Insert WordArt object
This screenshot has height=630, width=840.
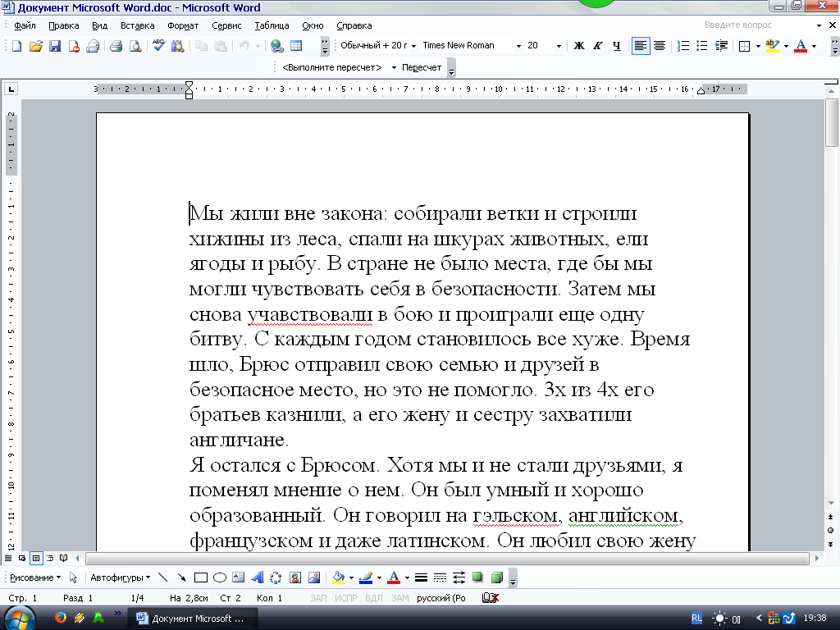(257, 577)
